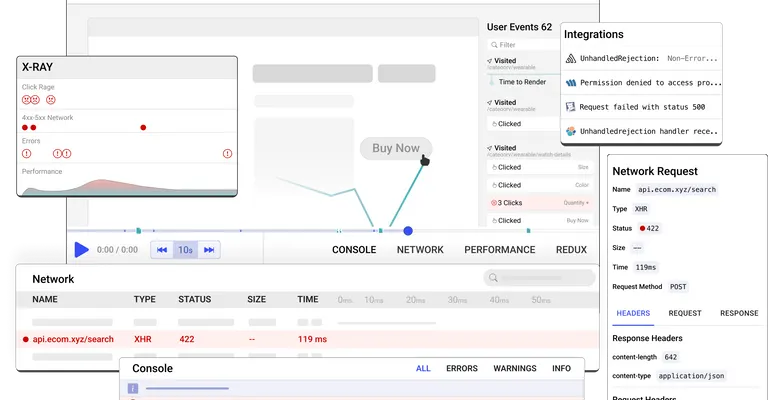
Task: Click the Sentry UnhandledRejection integration icon
Action: pos(571,59)
